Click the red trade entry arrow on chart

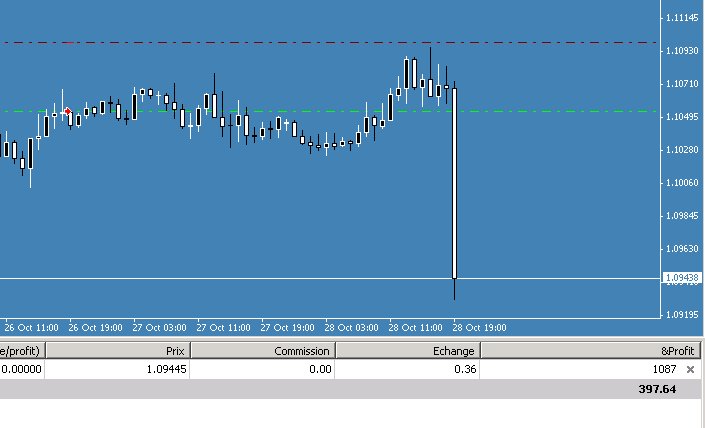[67, 111]
